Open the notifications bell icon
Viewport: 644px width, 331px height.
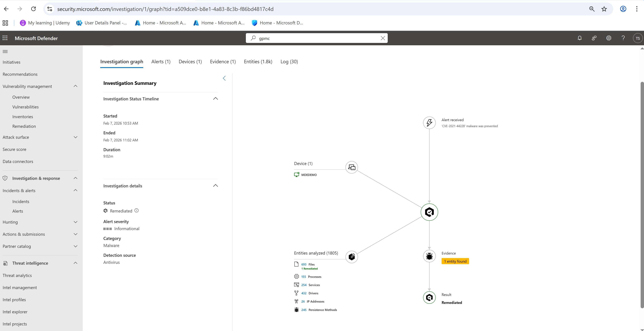(579, 38)
